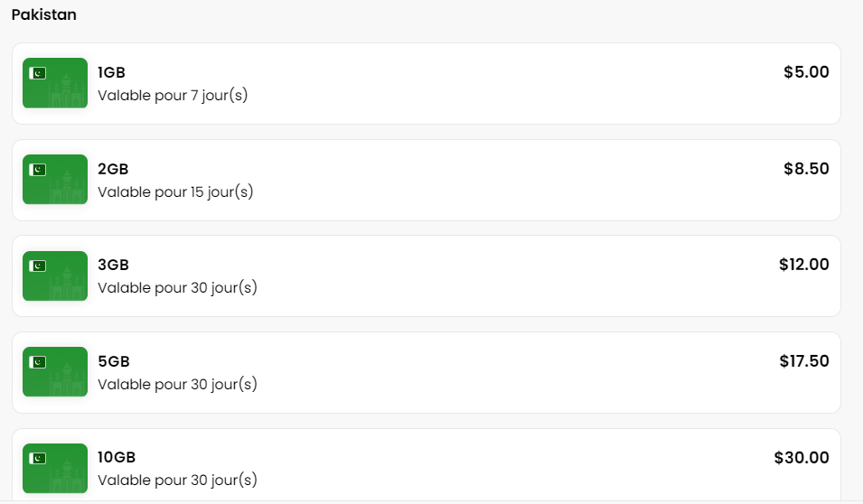
Task: Click the Pakistan flag icon on 2GB card
Action: point(37,170)
